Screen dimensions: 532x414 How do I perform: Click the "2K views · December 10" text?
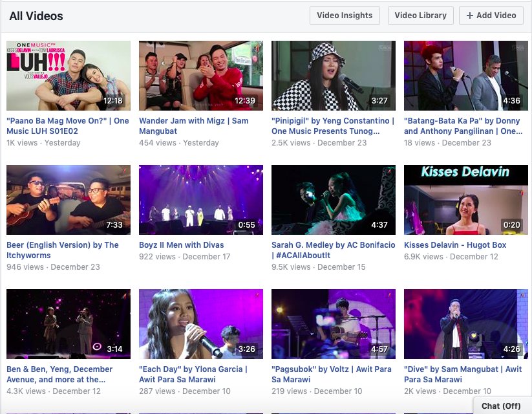pyautogui.click(x=447, y=391)
